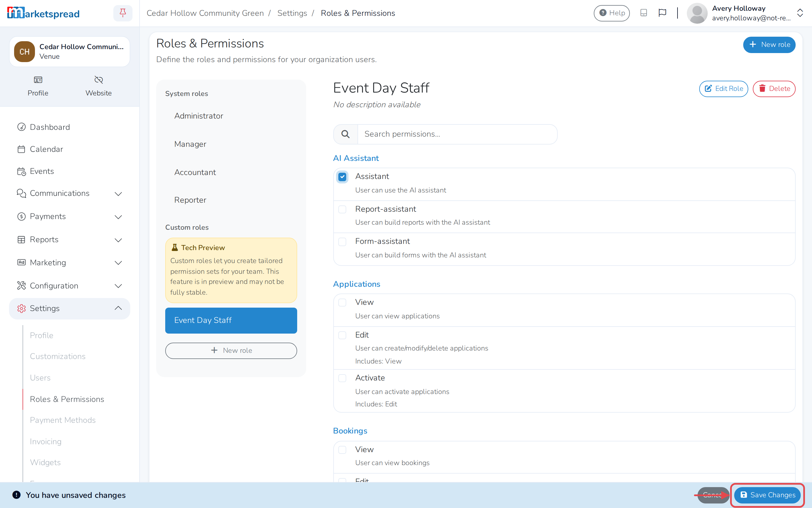Open Users under Settings
This screenshot has height=508, width=812.
(40, 378)
